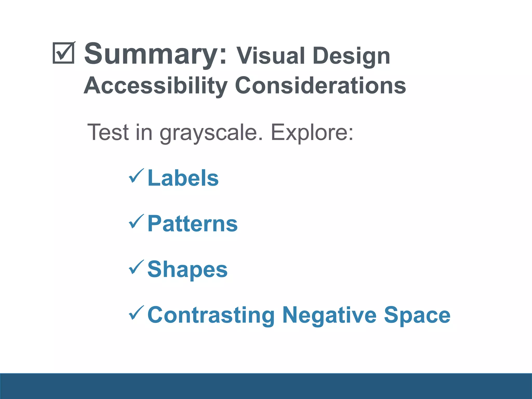
Task: Click the word Considerations in the title
Action: coord(320,85)
